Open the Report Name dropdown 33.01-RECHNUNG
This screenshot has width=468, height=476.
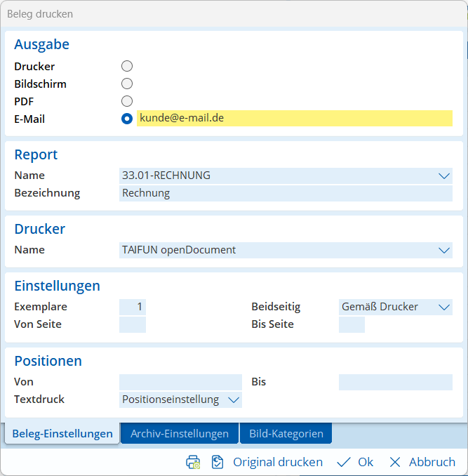coord(443,176)
